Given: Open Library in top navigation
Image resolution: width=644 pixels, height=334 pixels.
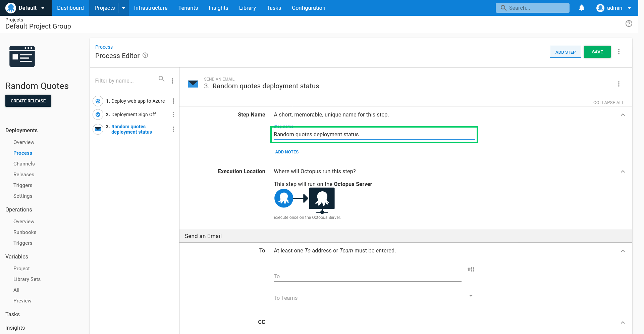Looking at the screenshot, I should point(248,8).
